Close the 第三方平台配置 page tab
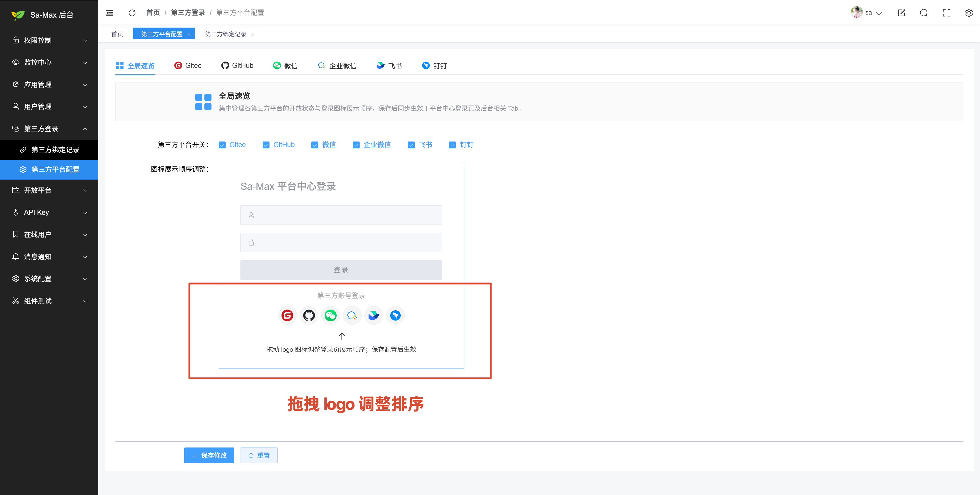 189,34
